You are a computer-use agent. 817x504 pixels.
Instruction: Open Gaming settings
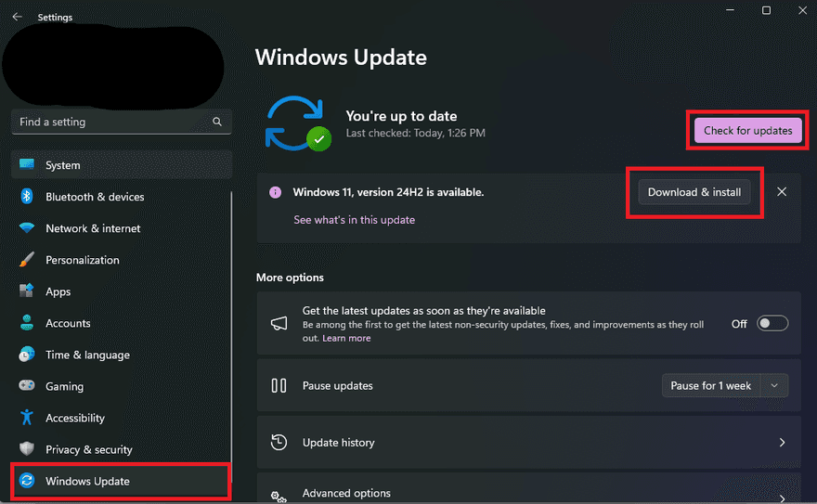click(122, 386)
